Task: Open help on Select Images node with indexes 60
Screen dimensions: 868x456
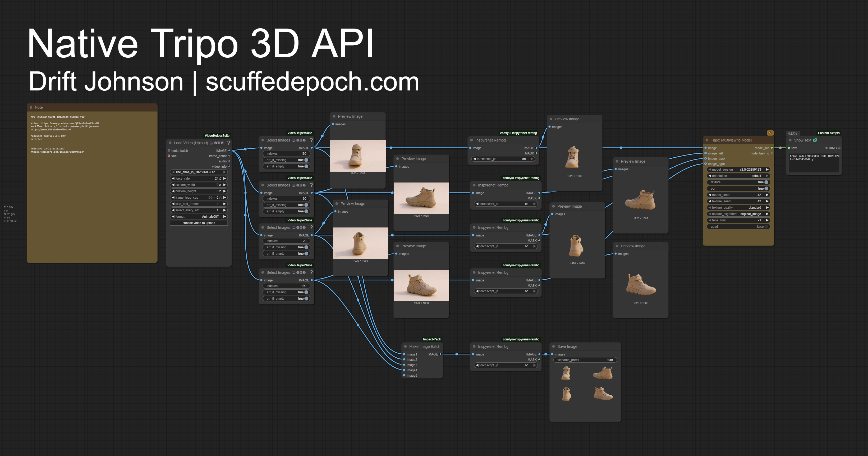Action: (311, 185)
